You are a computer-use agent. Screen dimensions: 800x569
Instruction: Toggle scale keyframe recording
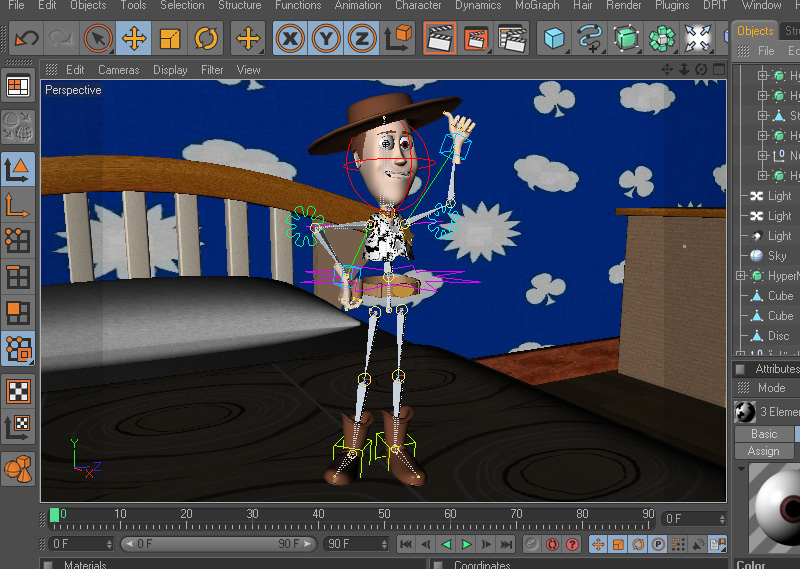point(618,544)
